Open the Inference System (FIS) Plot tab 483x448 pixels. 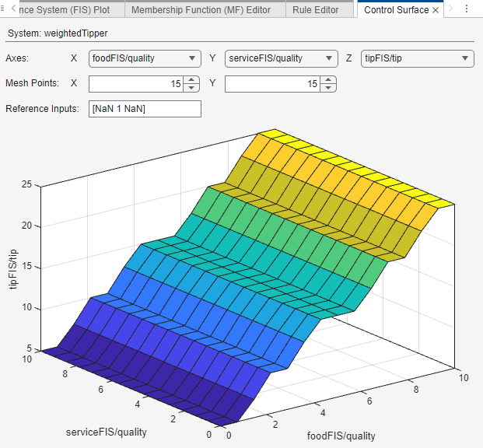[64, 10]
